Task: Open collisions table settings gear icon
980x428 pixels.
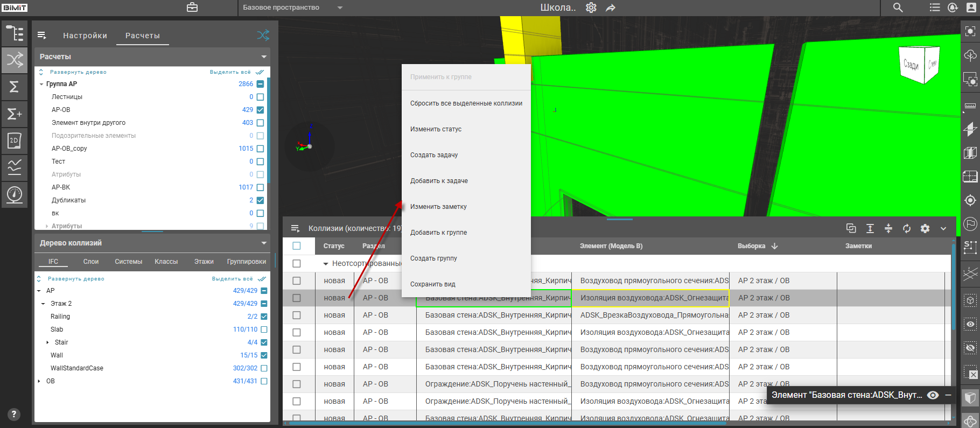Action: (925, 228)
